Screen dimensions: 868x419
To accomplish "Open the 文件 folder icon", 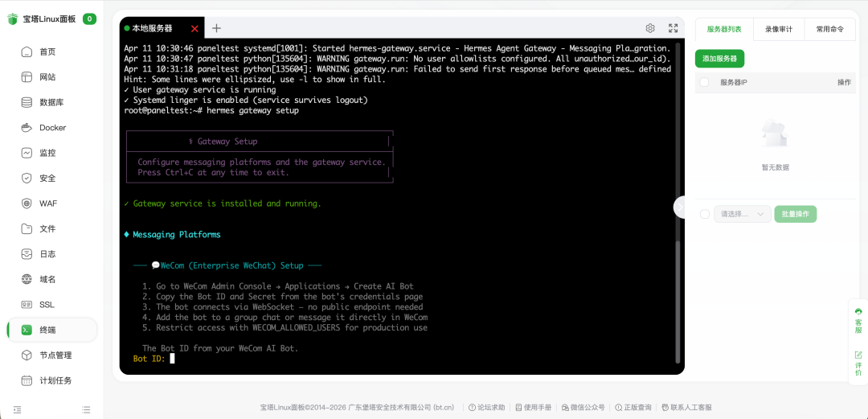I will click(x=27, y=229).
